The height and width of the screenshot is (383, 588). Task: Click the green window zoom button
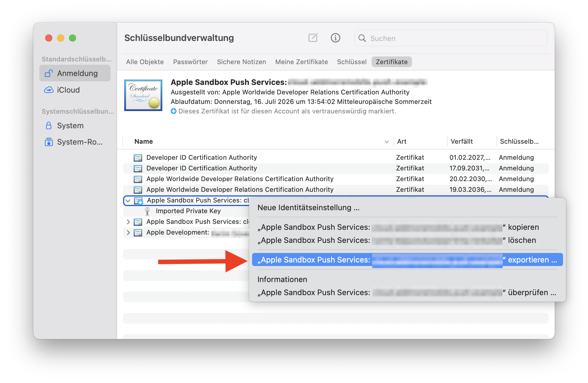(x=73, y=38)
